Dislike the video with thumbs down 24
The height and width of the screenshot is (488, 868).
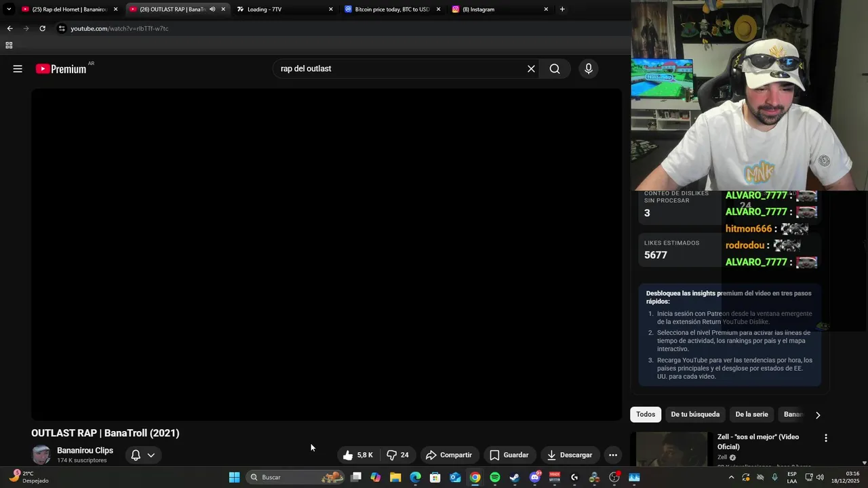(x=397, y=455)
